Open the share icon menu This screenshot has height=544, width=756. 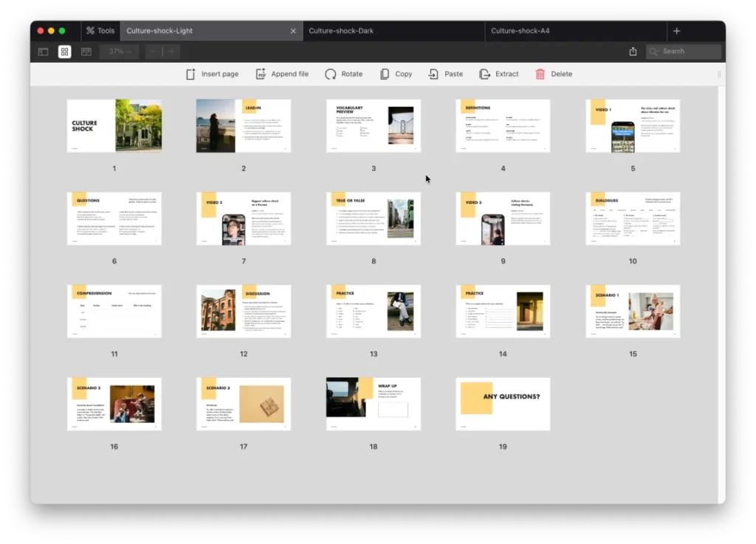click(633, 52)
